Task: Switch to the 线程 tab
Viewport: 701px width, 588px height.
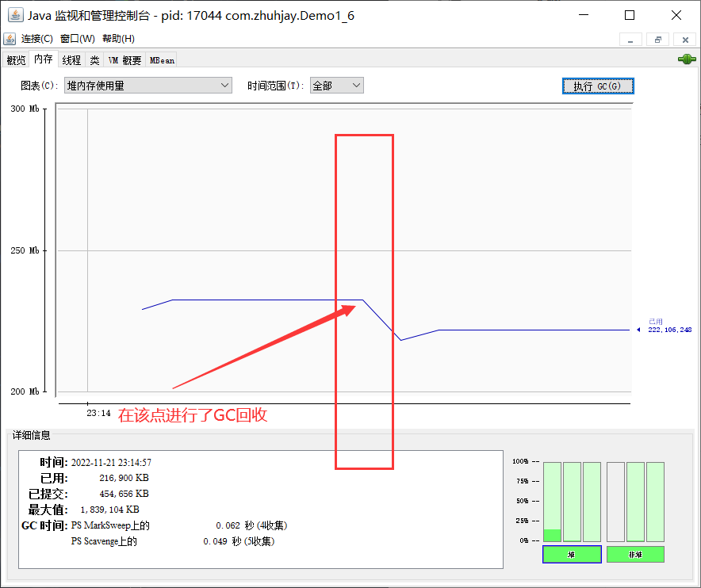Action: 71,60
